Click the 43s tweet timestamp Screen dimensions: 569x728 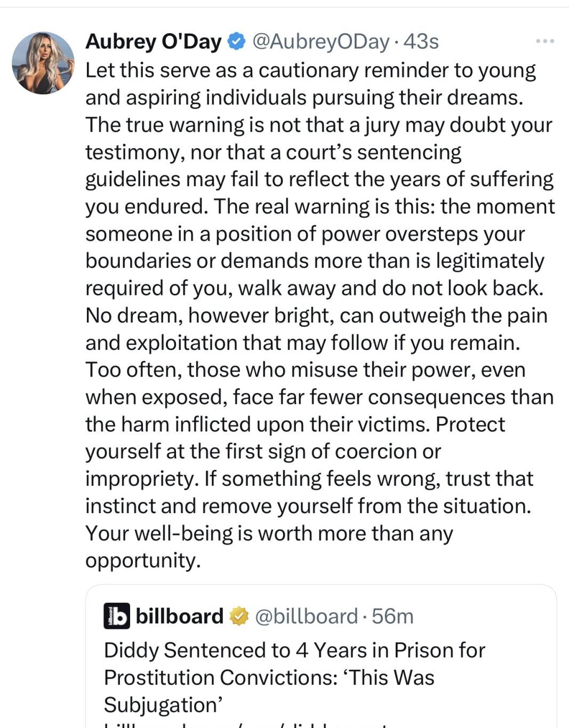pyautogui.click(x=421, y=42)
